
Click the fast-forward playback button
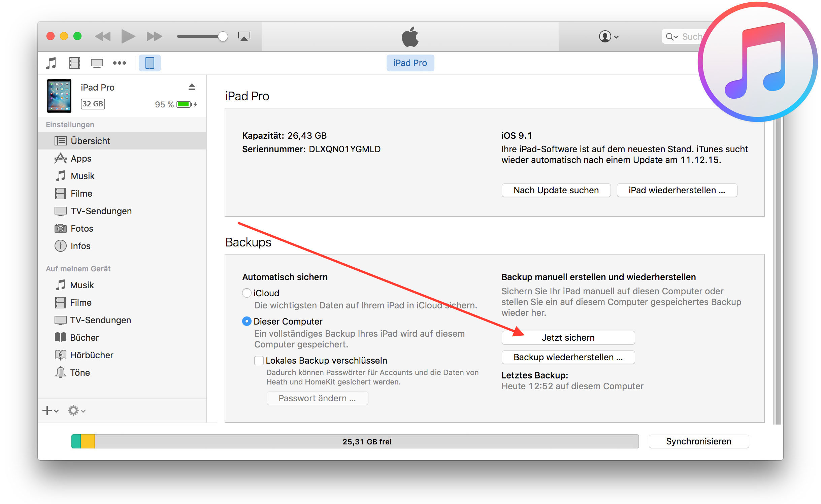pyautogui.click(x=154, y=36)
